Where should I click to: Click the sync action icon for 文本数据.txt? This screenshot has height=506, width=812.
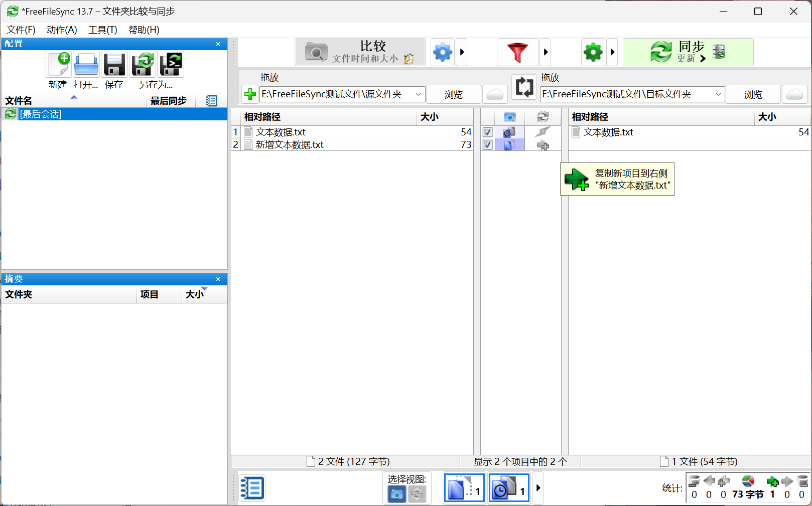(543, 132)
